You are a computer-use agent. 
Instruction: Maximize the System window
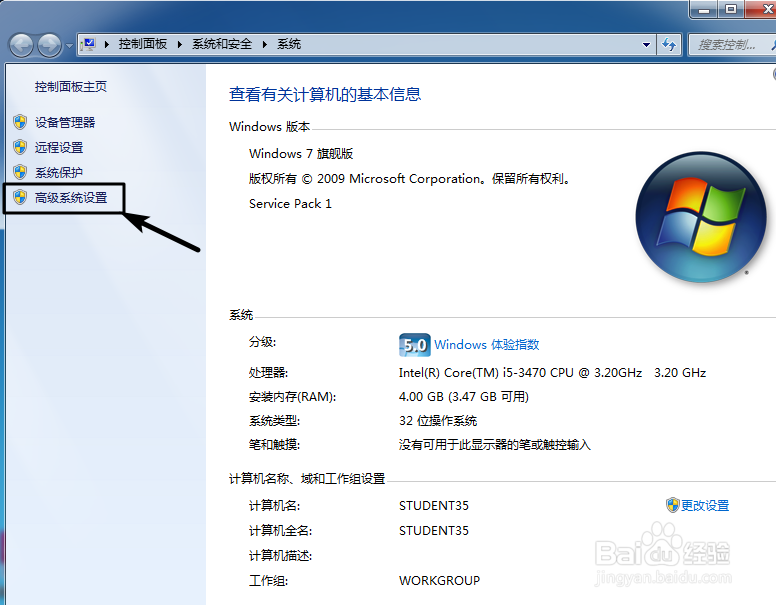[x=731, y=9]
